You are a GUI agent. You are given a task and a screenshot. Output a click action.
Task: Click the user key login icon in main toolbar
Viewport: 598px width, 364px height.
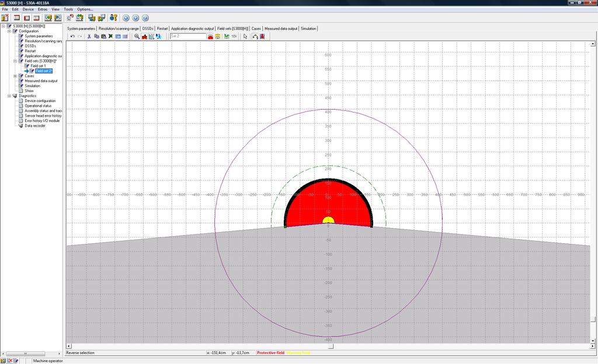(x=113, y=17)
